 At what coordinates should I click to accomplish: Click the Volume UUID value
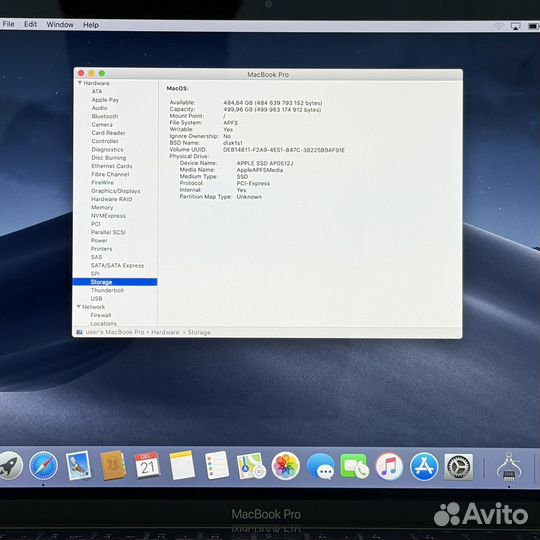(x=284, y=150)
